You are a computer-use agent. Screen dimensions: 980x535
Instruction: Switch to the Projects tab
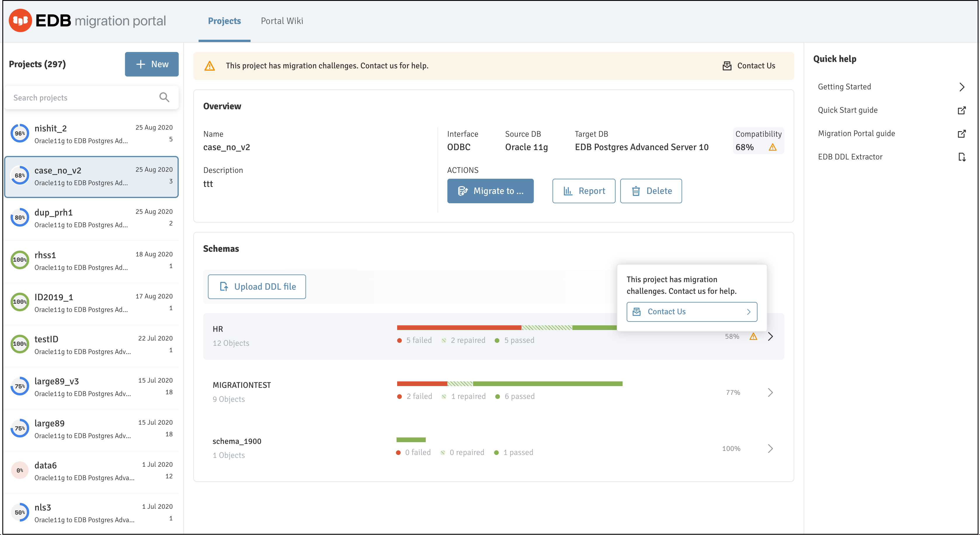point(224,21)
